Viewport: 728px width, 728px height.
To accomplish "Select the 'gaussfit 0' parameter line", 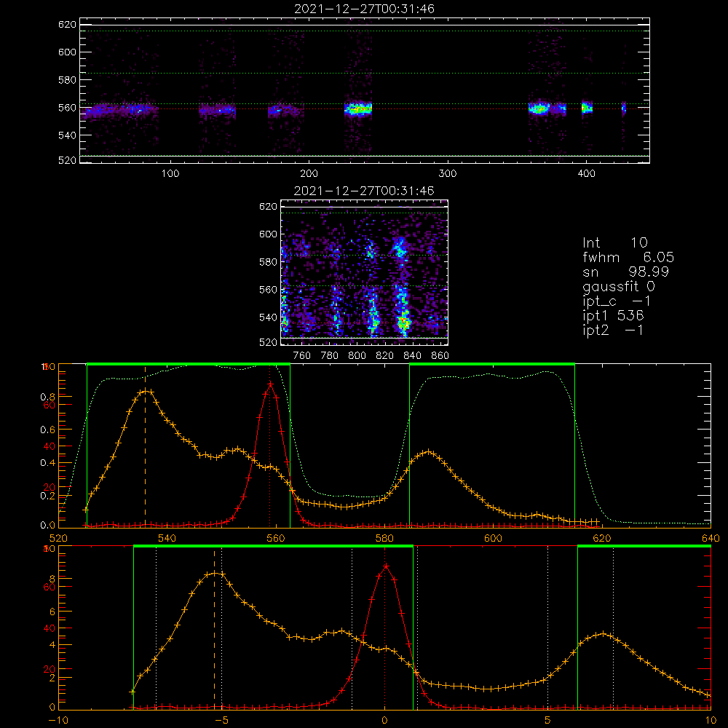I will (618, 286).
